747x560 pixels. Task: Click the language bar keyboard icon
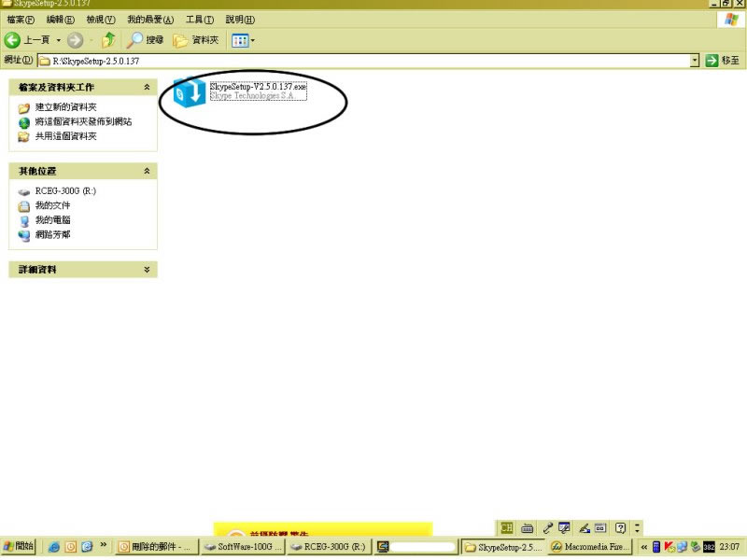[x=527, y=528]
